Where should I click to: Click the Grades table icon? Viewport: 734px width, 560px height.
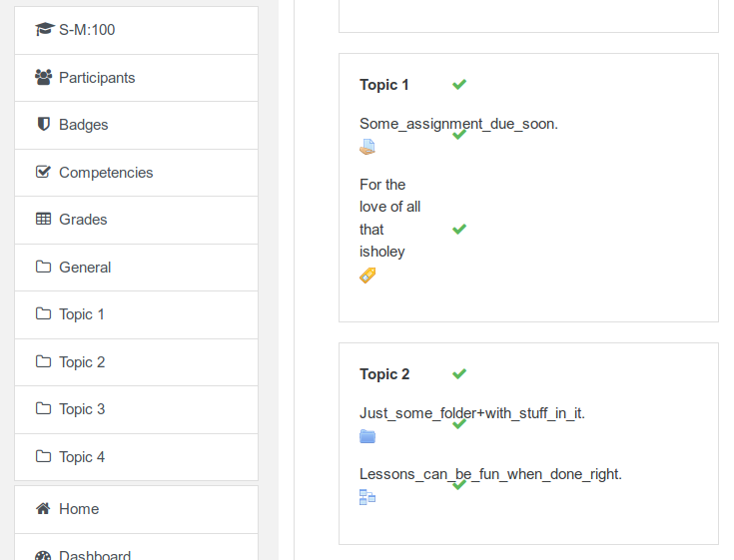click(x=44, y=219)
